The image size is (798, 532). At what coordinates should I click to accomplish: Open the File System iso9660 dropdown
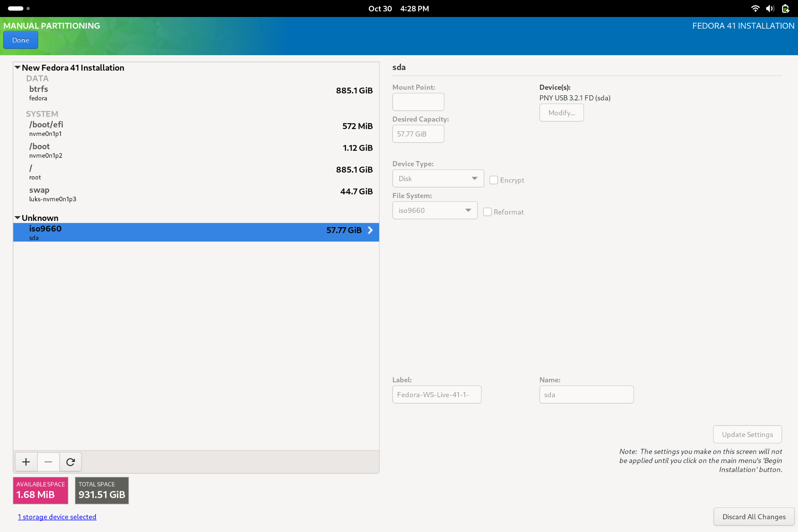point(435,210)
